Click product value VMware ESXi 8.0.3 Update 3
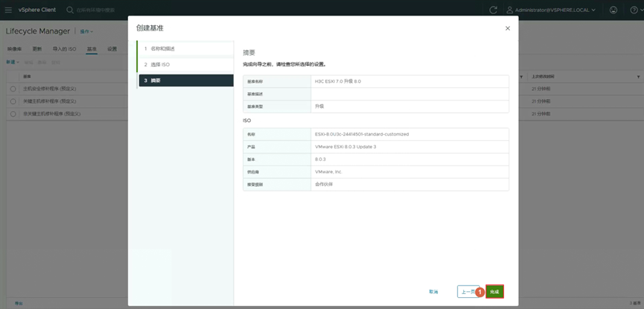 click(x=345, y=147)
